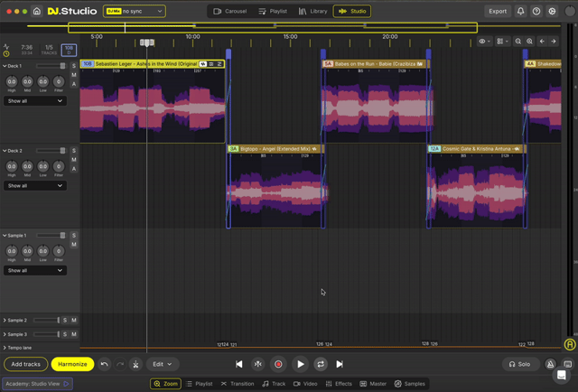Enable headphone Solo button

(x=519, y=364)
